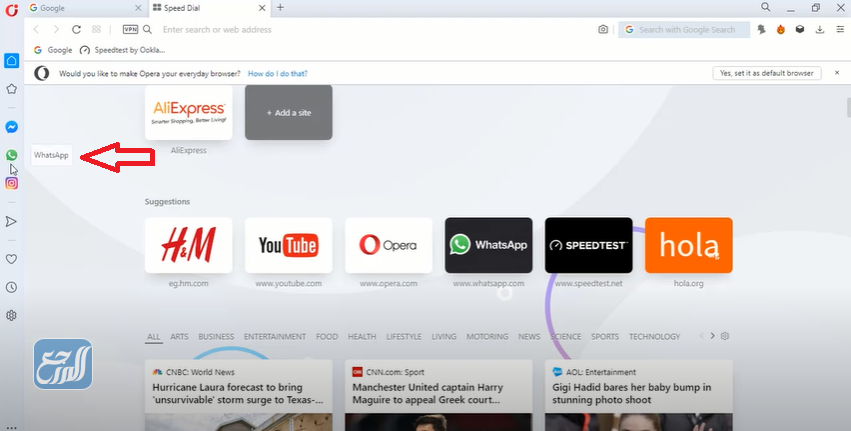
Task: Click Yes, set it as default browser
Action: click(x=766, y=73)
